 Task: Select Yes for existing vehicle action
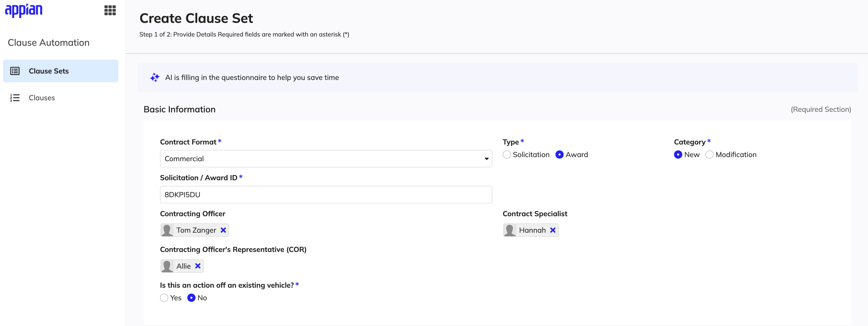pos(164,298)
